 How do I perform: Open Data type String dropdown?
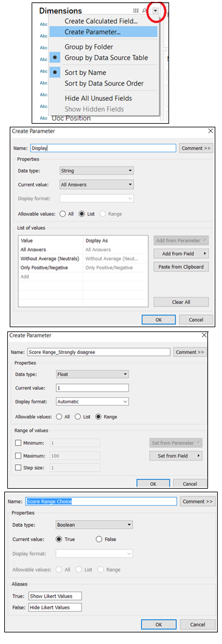[x=97, y=170]
